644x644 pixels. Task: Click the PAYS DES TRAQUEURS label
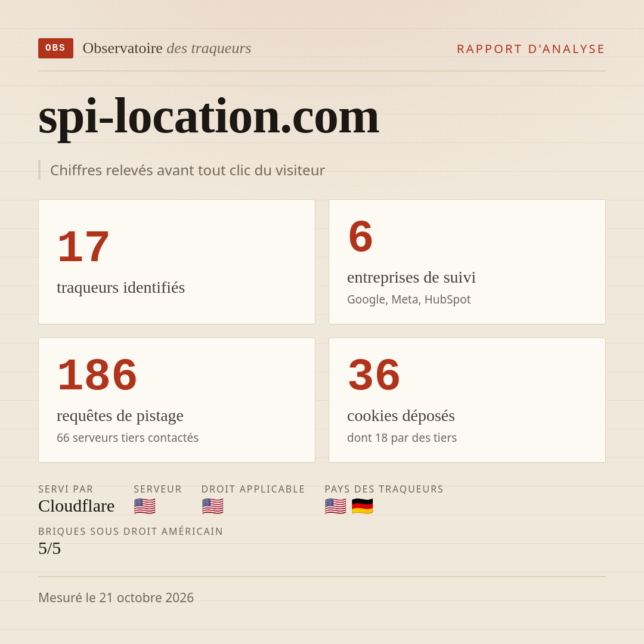[x=384, y=489]
